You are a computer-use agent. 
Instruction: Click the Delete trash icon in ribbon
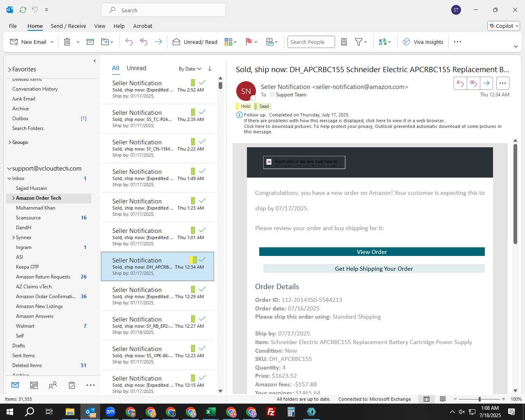67,42
